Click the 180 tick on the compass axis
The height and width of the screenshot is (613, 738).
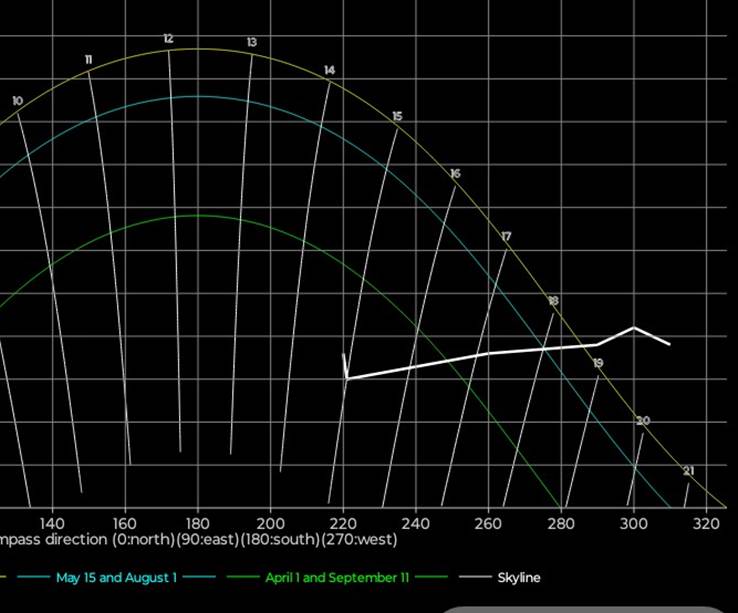[x=197, y=523]
